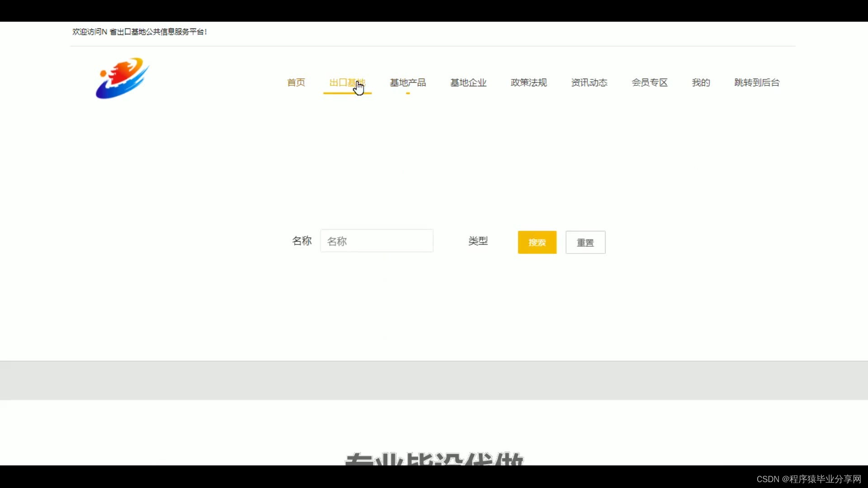The image size is (868, 488).
Task: Click the 我的 menu item
Action: coord(701,83)
